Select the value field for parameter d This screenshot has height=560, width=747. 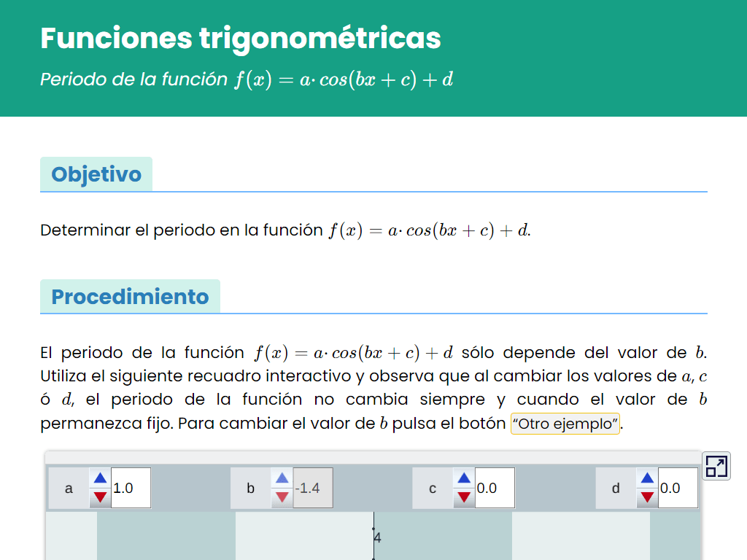(678, 488)
